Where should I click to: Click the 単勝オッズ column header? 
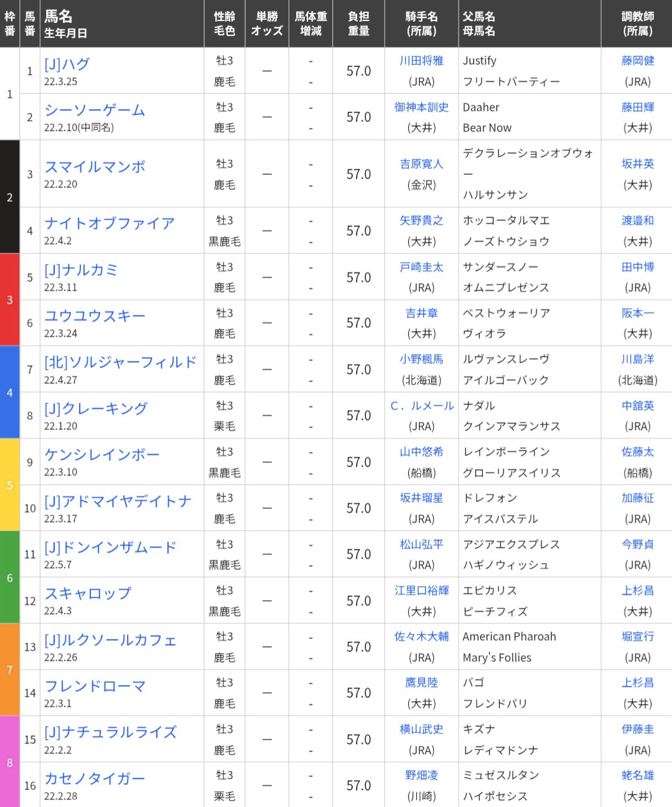click(267, 23)
